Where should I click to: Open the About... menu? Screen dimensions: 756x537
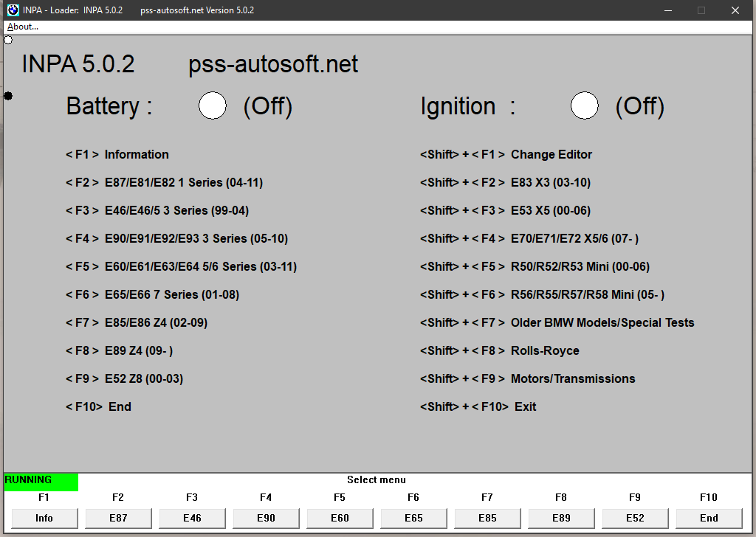pyautogui.click(x=23, y=27)
